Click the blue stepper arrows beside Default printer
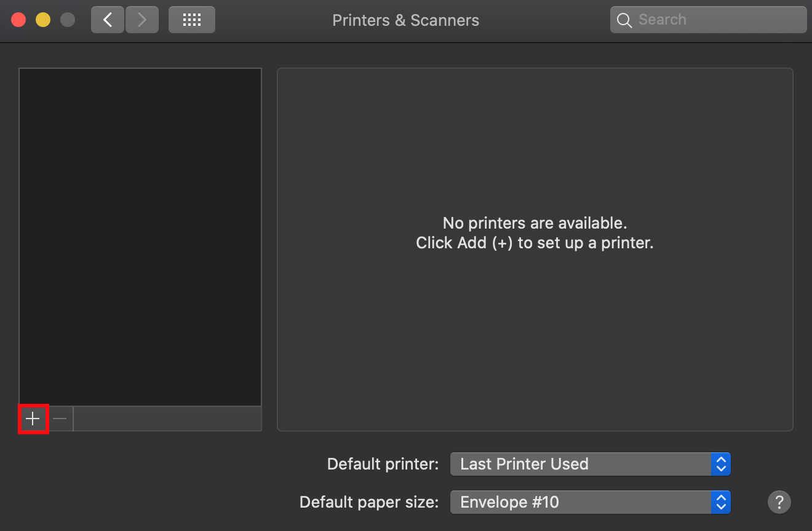Viewport: 812px width, 531px height. coord(720,464)
